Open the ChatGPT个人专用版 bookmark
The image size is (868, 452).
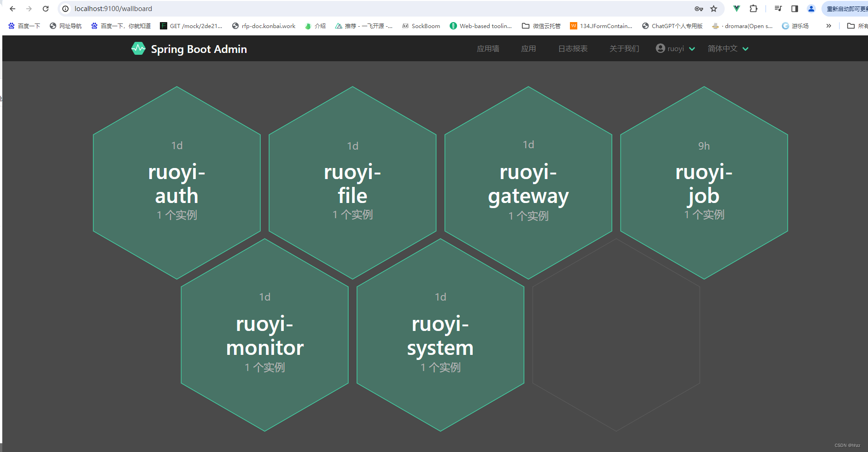[672, 26]
